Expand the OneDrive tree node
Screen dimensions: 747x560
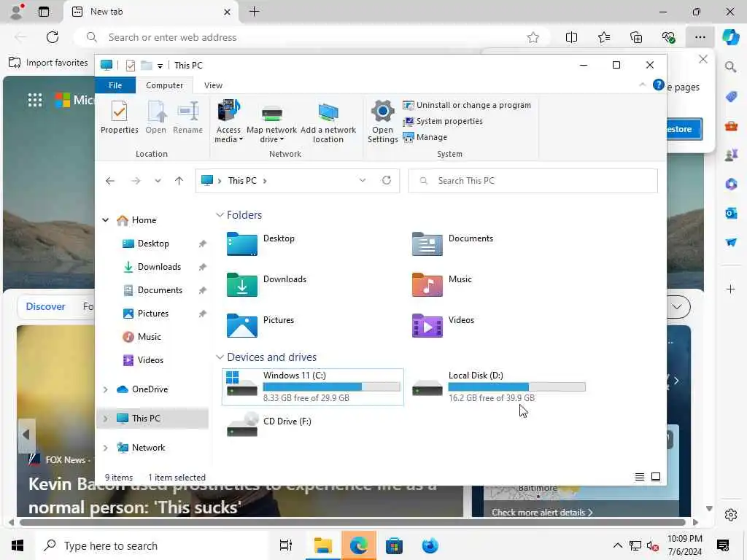point(105,389)
